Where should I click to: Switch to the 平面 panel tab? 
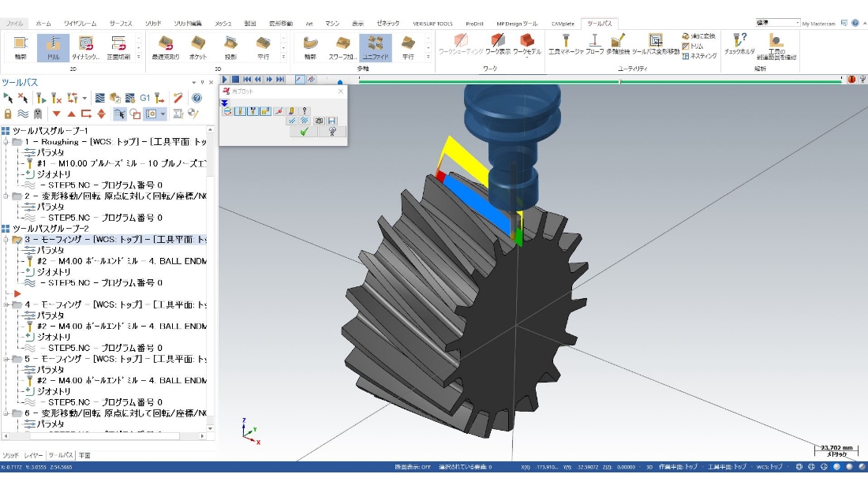pos(84,455)
